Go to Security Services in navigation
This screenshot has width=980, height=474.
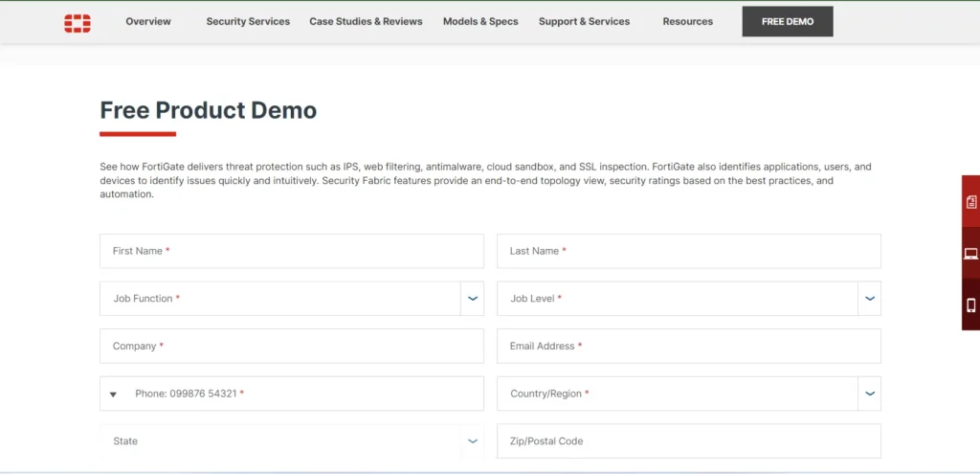pyautogui.click(x=248, y=22)
